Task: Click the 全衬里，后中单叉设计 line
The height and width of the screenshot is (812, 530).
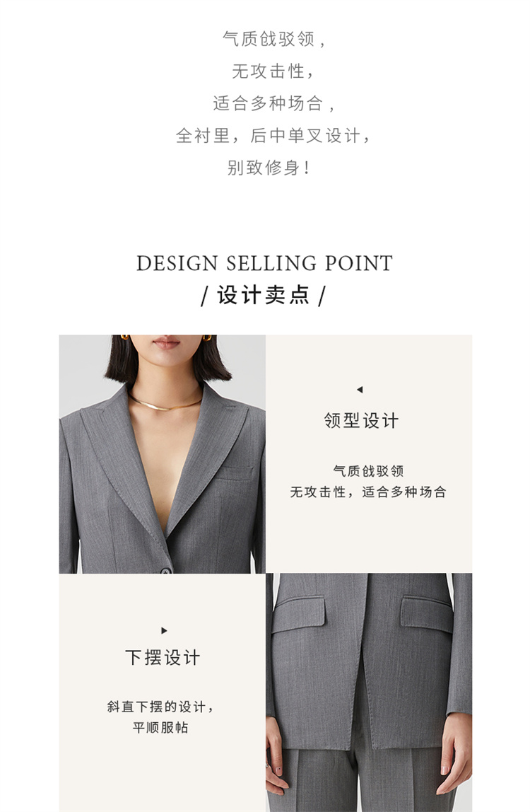Action: click(273, 136)
